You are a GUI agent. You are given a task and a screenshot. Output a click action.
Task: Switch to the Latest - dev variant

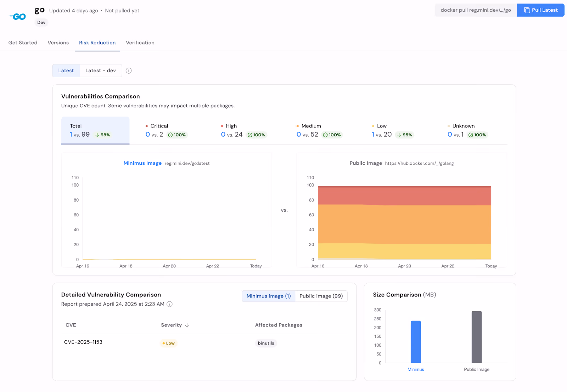(101, 70)
